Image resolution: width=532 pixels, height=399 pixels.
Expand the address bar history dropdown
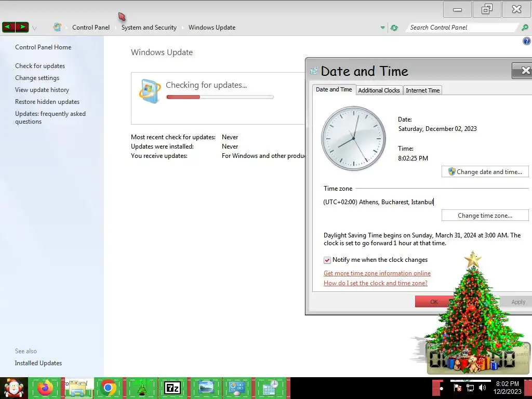tap(382, 28)
